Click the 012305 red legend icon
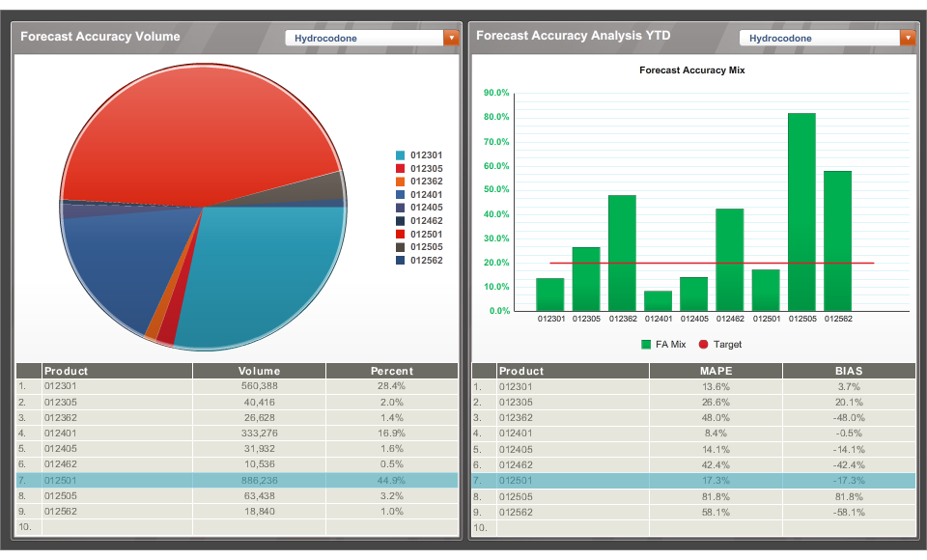This screenshot has width=927, height=560. (398, 168)
